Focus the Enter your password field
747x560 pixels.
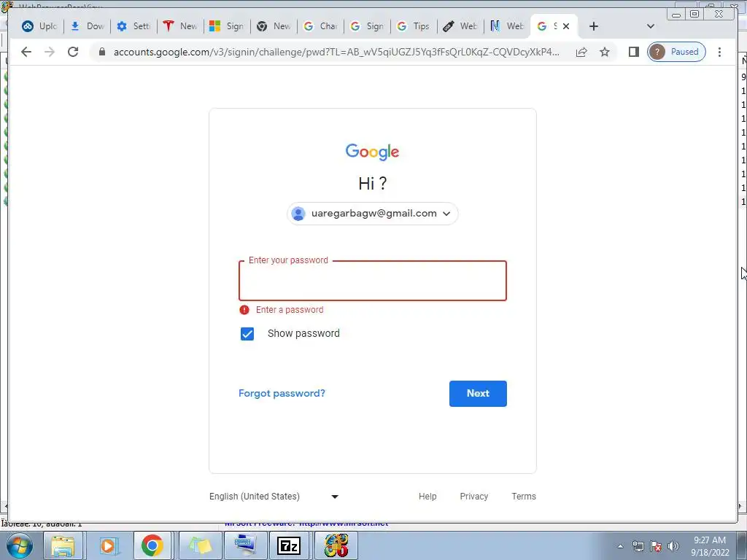pos(373,281)
